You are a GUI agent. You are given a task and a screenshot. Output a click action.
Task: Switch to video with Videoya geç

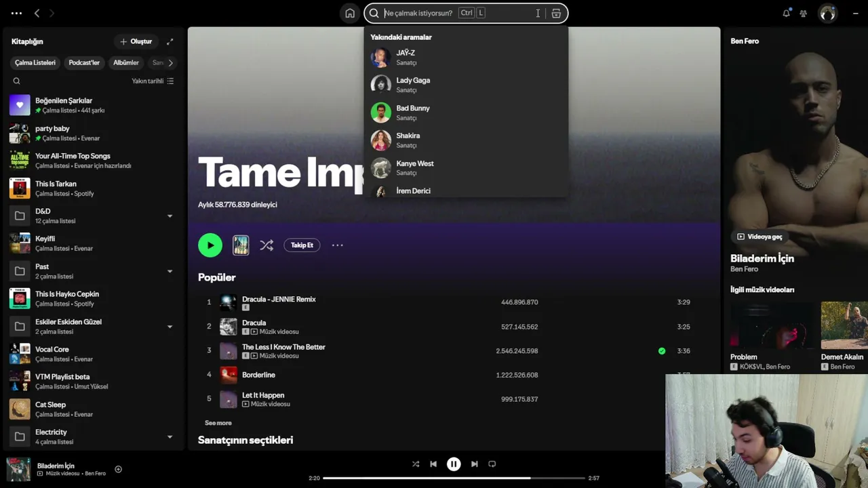point(759,237)
